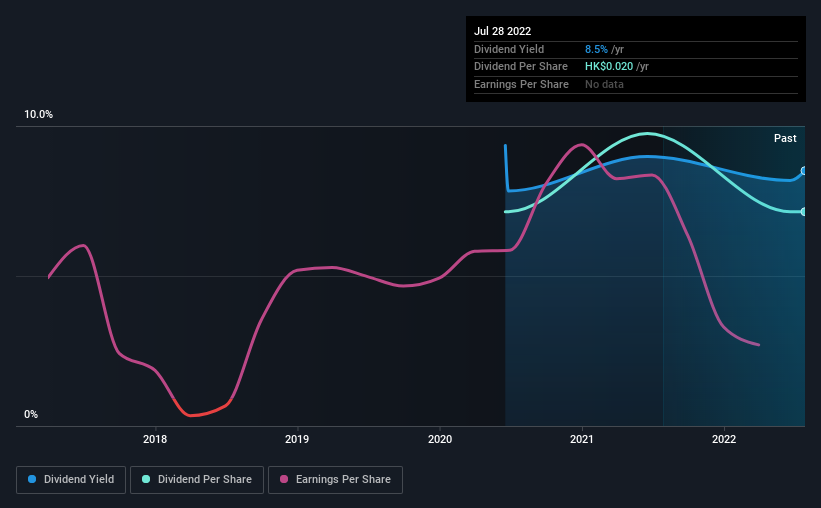Click the 0% y-axis label
Image resolution: width=821 pixels, height=508 pixels.
[31, 414]
